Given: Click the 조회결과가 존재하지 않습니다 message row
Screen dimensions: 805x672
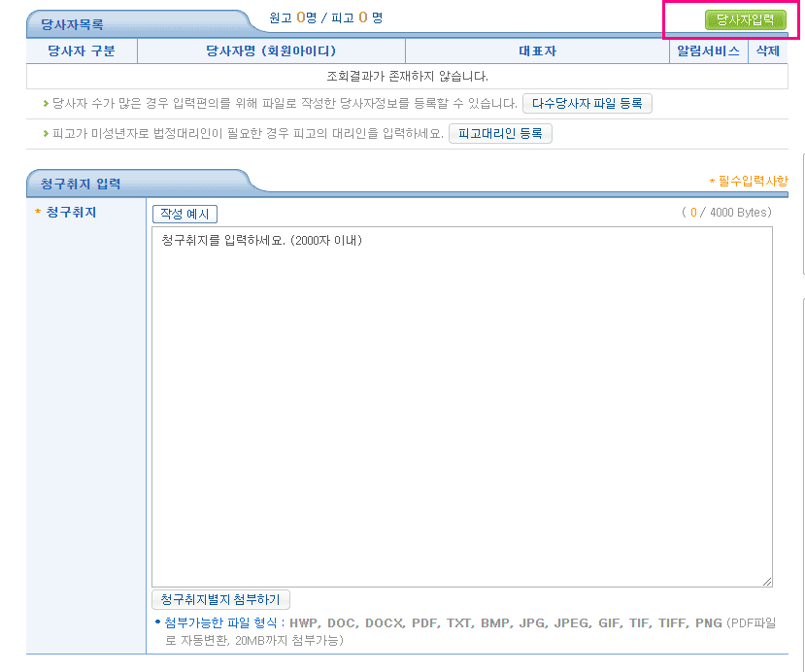Looking at the screenshot, I should 402,75.
